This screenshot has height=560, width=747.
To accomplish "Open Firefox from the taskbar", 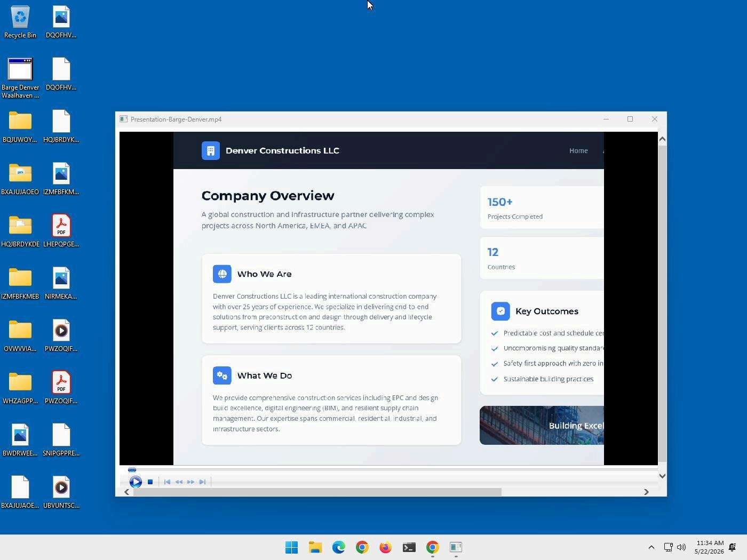I will pyautogui.click(x=385, y=547).
